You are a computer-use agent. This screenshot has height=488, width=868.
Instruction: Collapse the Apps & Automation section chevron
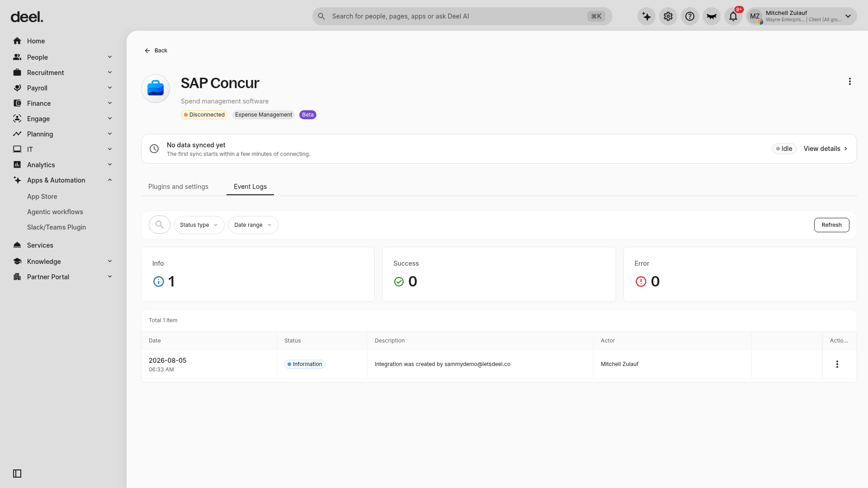coord(110,180)
